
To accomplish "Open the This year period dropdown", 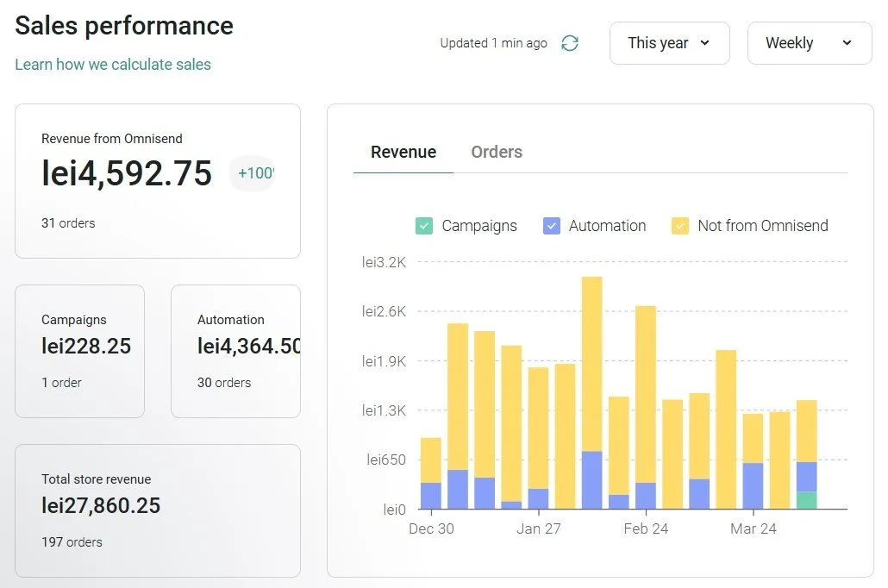I will [x=669, y=43].
